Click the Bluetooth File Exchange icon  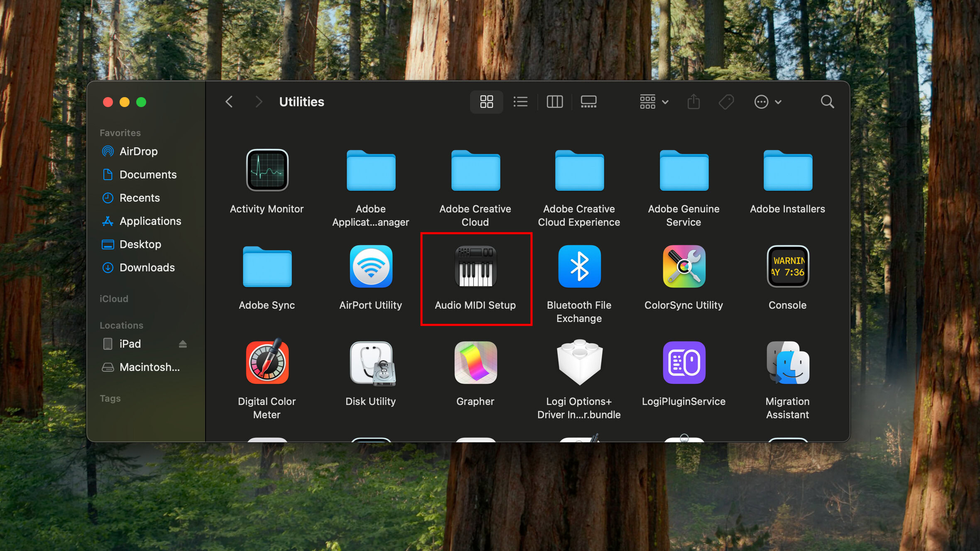point(579,267)
